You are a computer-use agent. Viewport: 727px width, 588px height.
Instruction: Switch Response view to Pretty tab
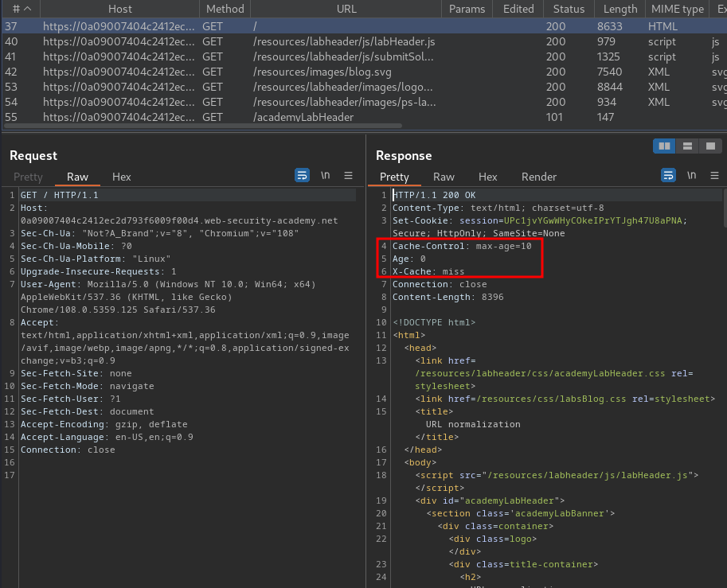pos(395,177)
